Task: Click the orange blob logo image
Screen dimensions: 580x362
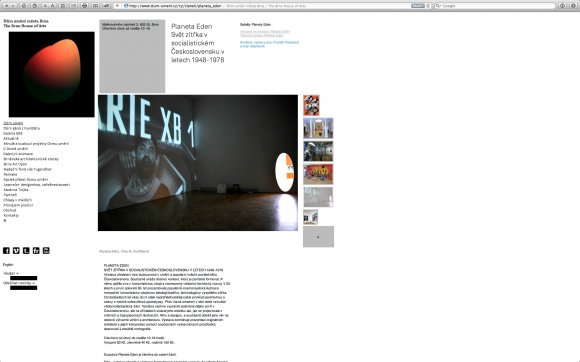Action: click(52, 74)
